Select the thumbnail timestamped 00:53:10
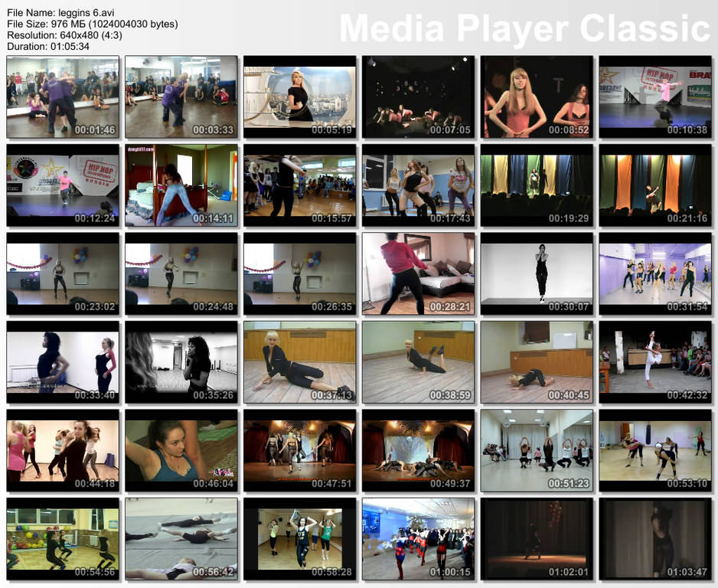 pos(654,450)
